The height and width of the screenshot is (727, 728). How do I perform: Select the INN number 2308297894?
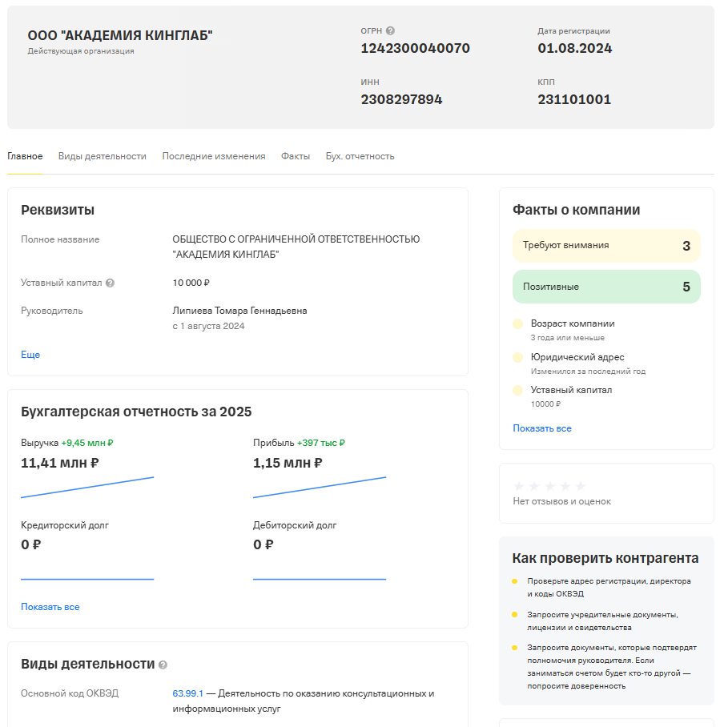coord(401,99)
